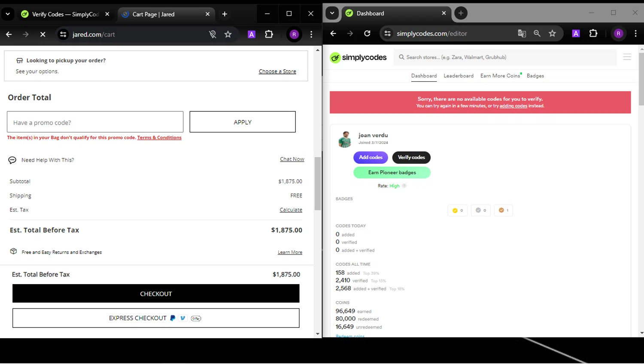Screen dimensions: 644x364
Task: Stop loading the Jared cart page
Action: [x=43, y=34]
